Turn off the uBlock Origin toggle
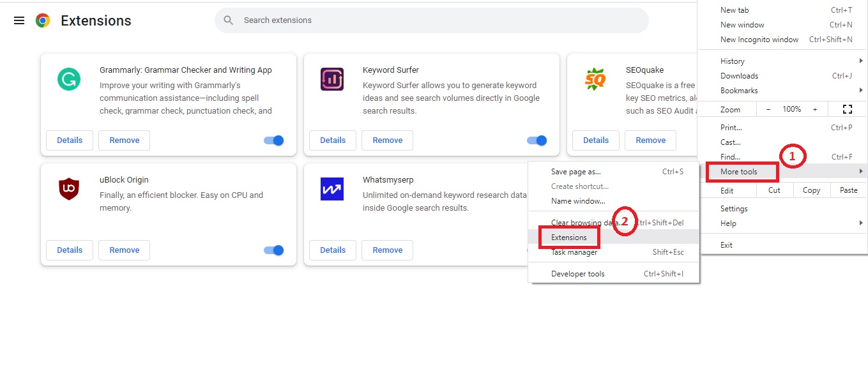The height and width of the screenshot is (385, 868). (274, 250)
